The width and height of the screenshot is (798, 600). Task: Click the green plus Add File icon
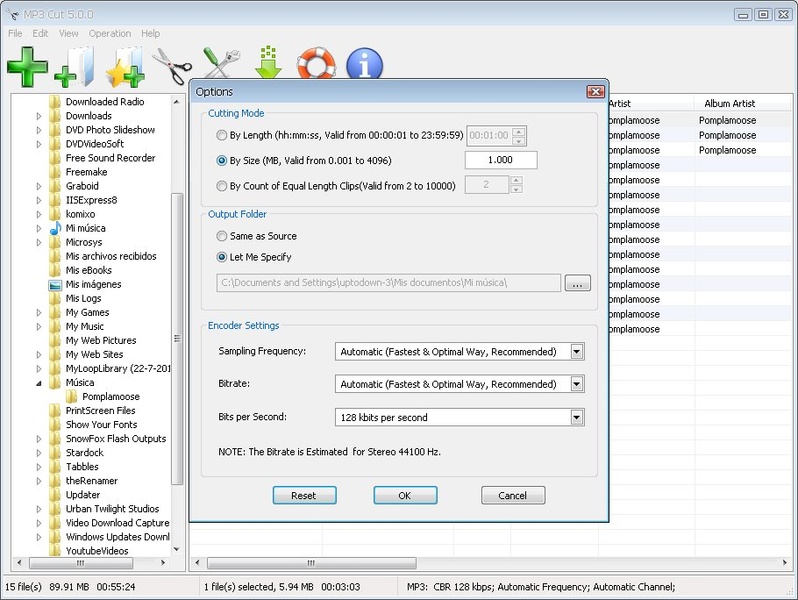tap(27, 66)
